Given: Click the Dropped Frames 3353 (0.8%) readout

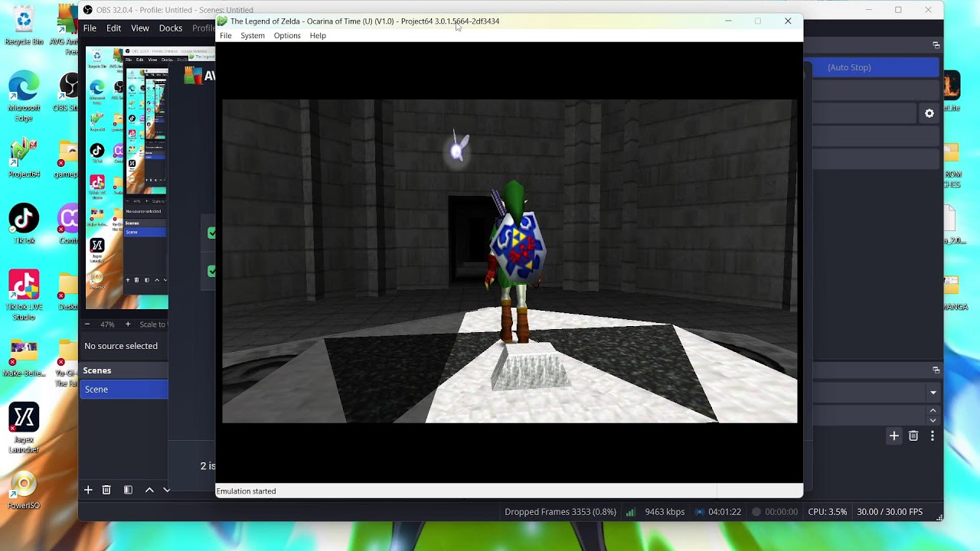Looking at the screenshot, I should (560, 512).
